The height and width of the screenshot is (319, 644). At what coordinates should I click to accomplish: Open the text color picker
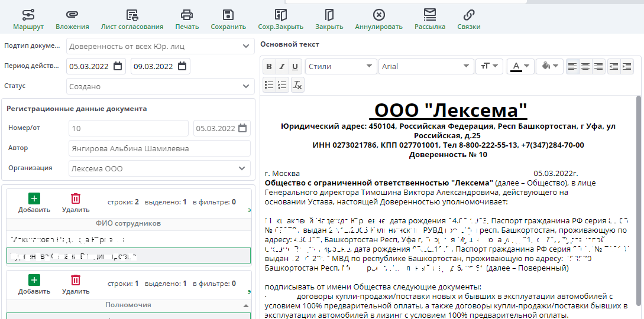tap(521, 66)
